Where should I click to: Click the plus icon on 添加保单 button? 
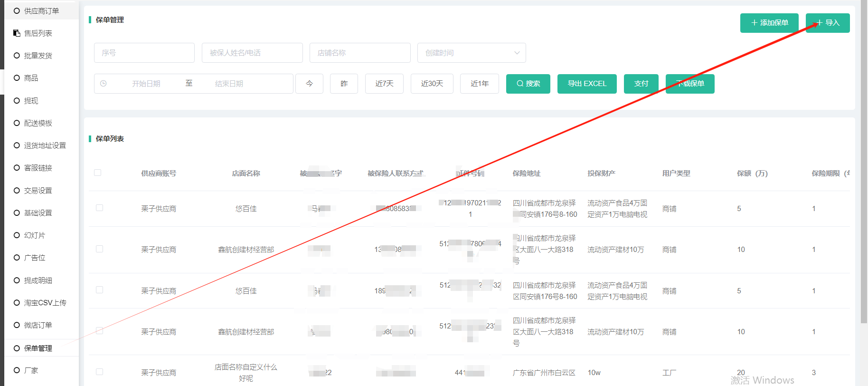(754, 23)
